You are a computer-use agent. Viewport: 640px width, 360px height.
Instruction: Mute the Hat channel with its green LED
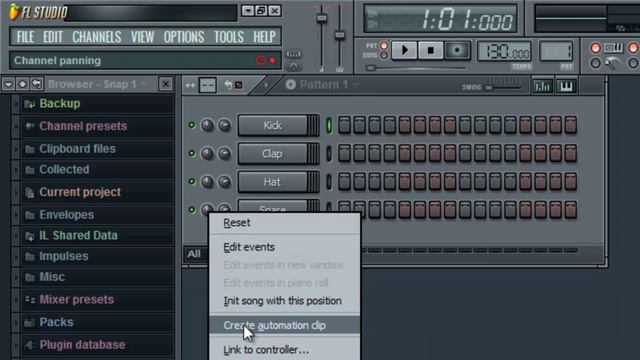191,181
